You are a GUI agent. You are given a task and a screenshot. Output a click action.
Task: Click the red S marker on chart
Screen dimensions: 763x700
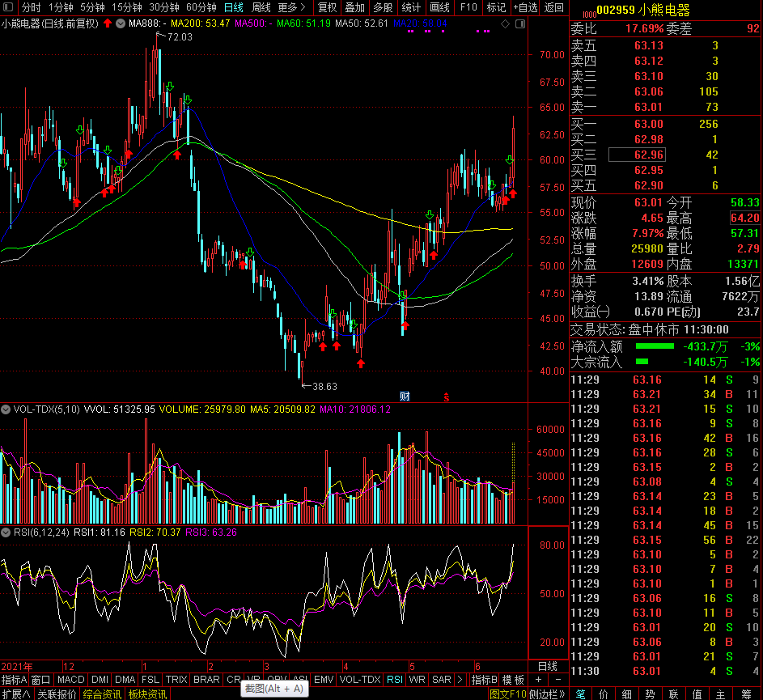click(x=445, y=396)
